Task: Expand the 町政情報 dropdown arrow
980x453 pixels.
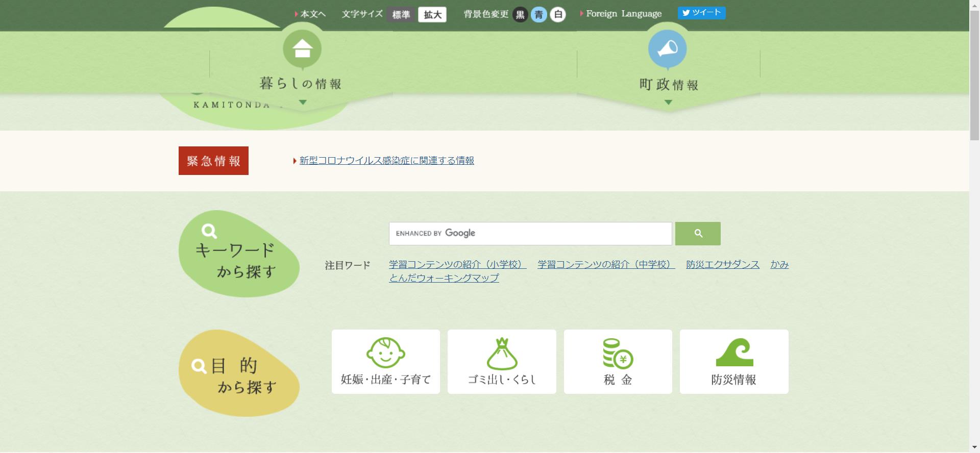Action: [668, 103]
